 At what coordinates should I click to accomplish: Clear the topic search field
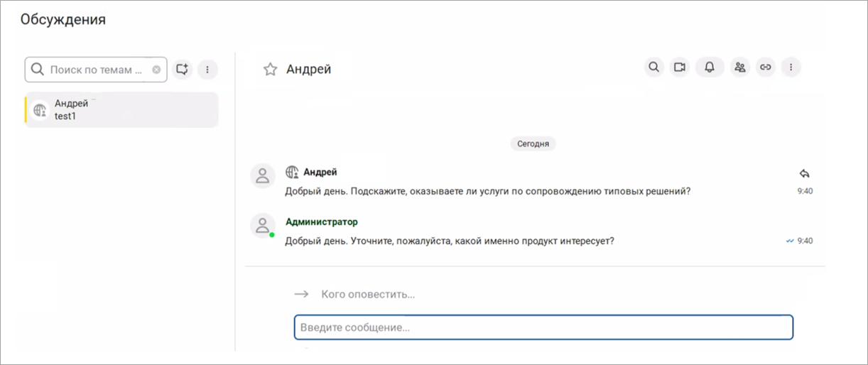(x=156, y=70)
